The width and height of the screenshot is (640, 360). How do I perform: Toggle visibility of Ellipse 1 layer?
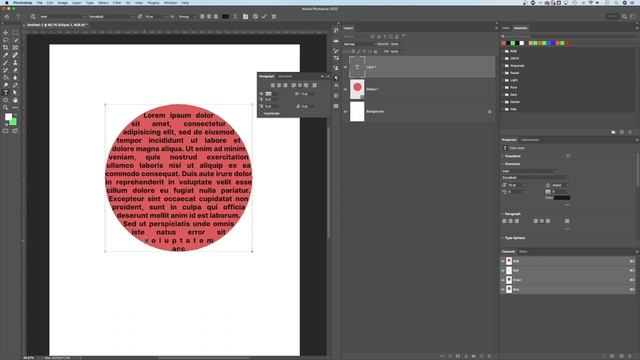pyautogui.click(x=345, y=89)
